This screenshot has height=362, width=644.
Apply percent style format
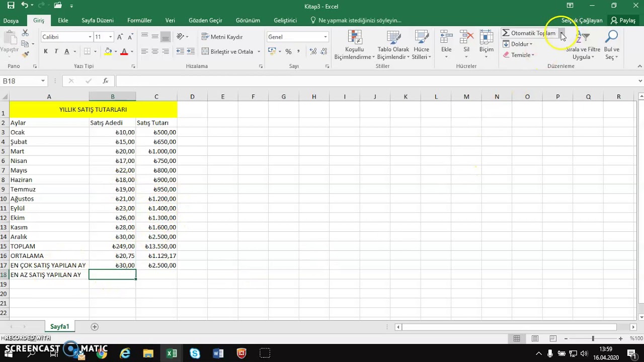[288, 51]
